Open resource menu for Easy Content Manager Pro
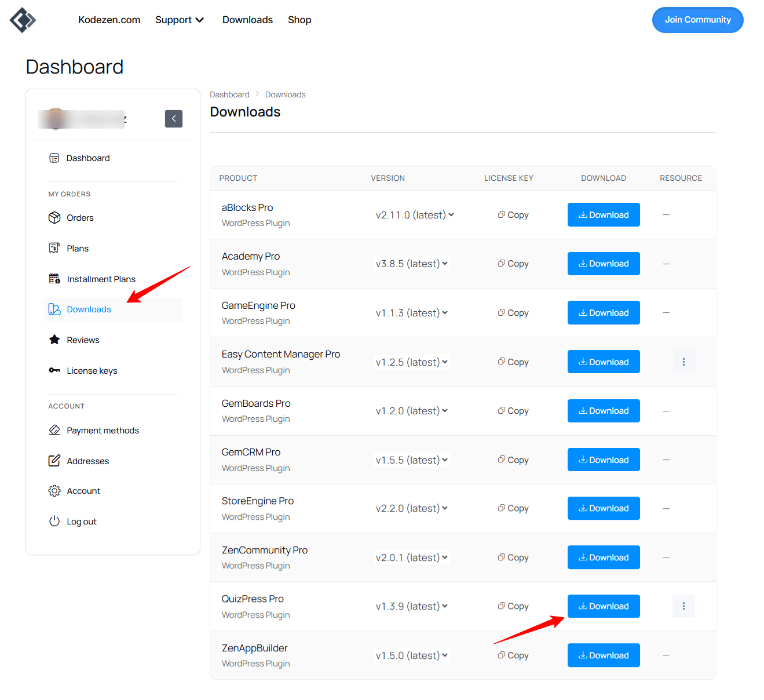Viewport: 764px width, 700px height. (683, 362)
